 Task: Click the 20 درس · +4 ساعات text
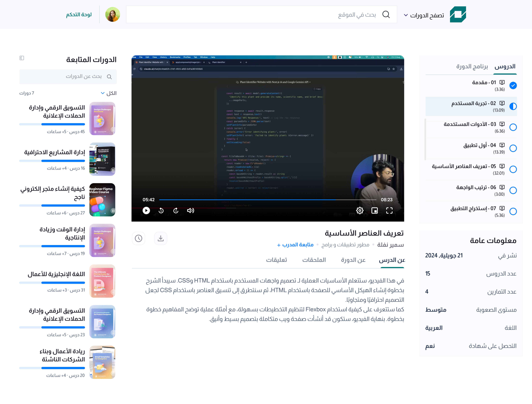click(x=65, y=375)
